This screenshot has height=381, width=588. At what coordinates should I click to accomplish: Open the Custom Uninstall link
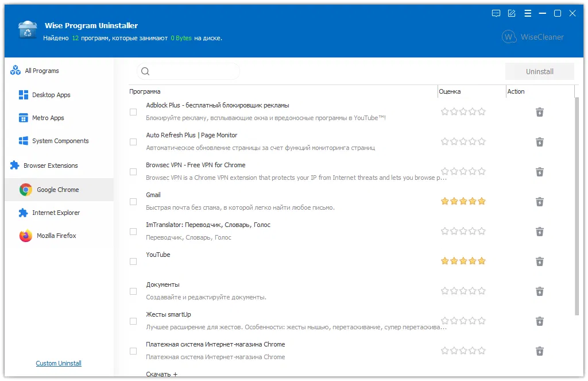pos(59,363)
